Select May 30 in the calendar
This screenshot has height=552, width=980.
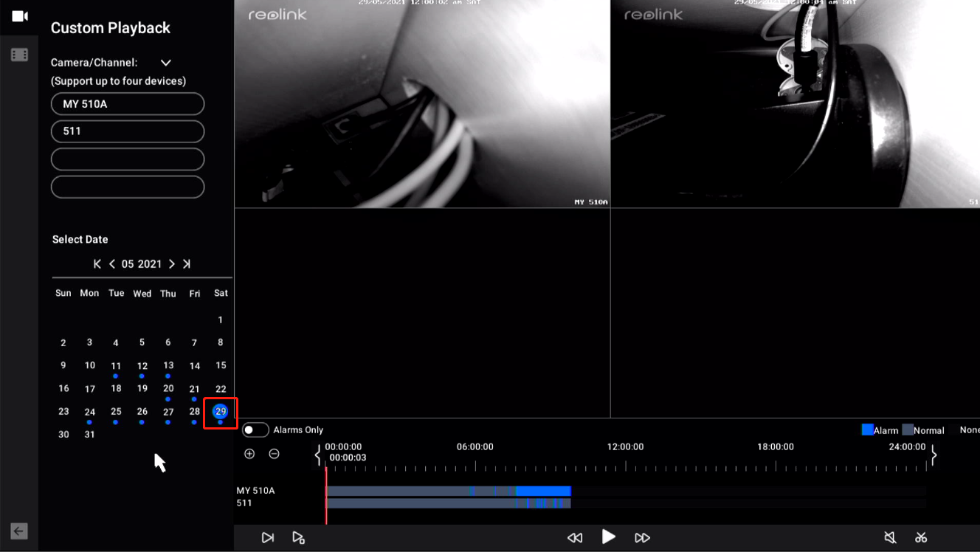63,435
